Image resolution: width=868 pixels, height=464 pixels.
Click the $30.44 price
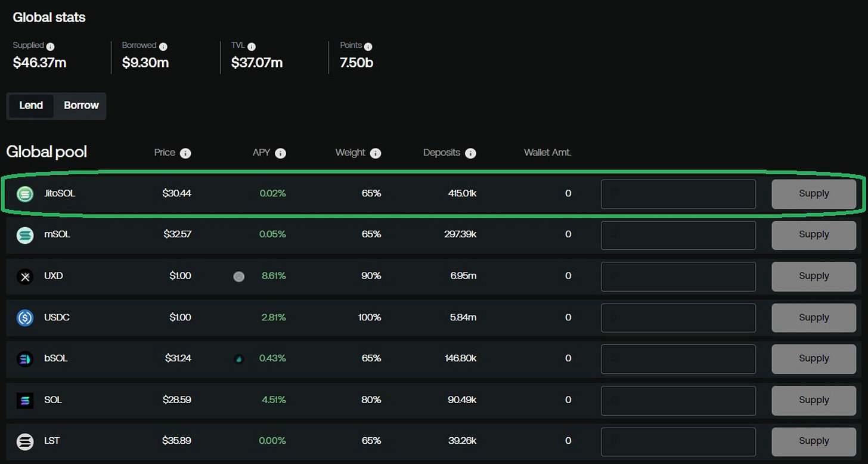(x=176, y=194)
